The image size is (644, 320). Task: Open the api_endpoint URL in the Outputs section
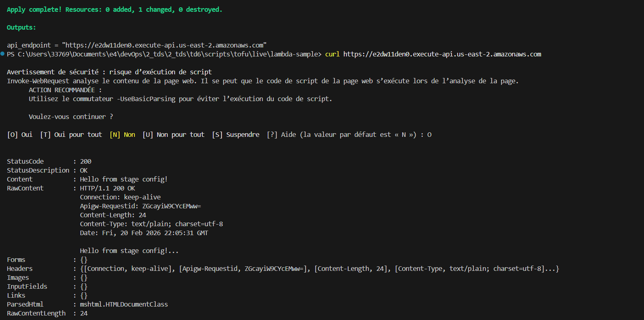[164, 45]
